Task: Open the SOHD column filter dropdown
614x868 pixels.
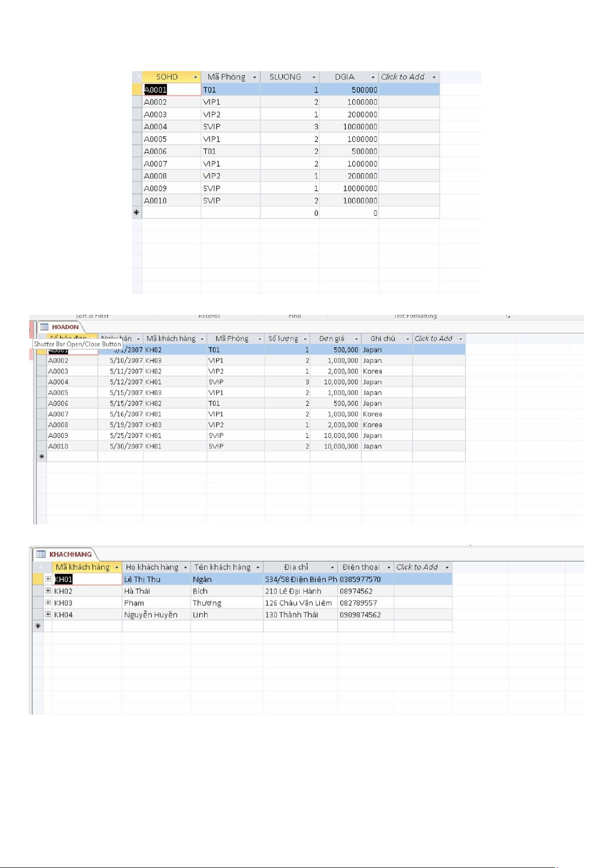Action: pyautogui.click(x=195, y=77)
